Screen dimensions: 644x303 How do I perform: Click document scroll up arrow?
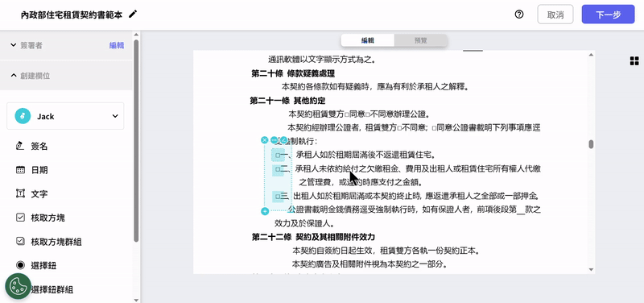591,55
